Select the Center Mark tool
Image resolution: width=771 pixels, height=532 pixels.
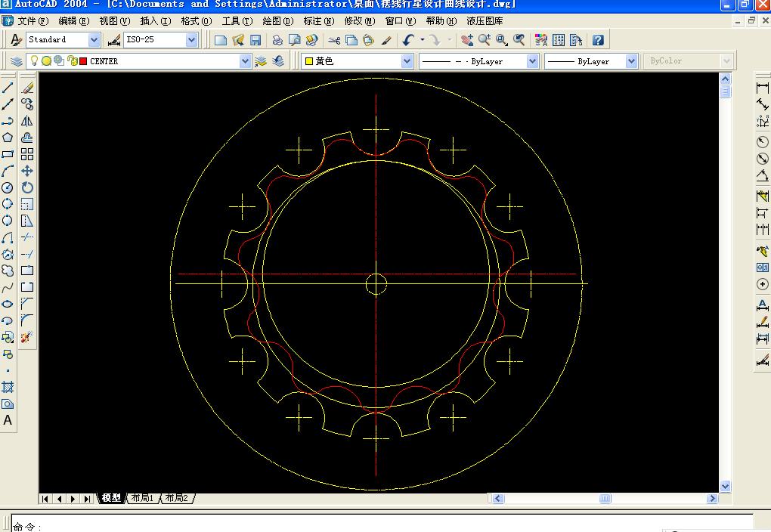point(762,284)
